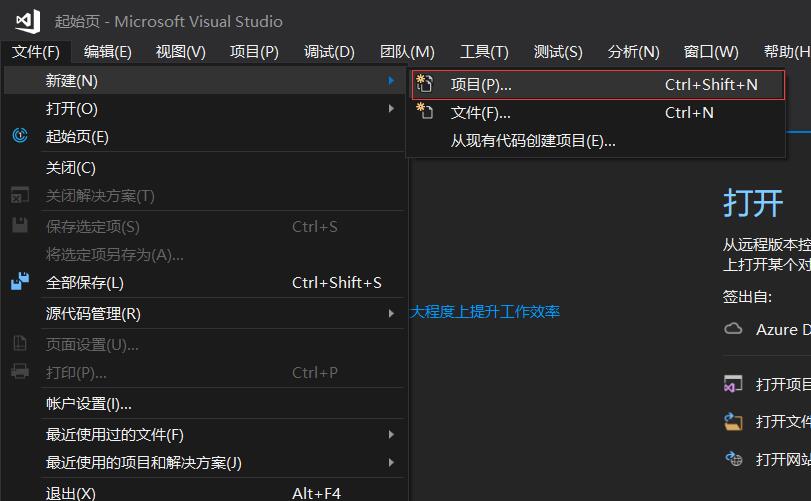The height and width of the screenshot is (501, 811).
Task: Select 最近使用的项目和解决方案(J) entry
Action: (205, 462)
